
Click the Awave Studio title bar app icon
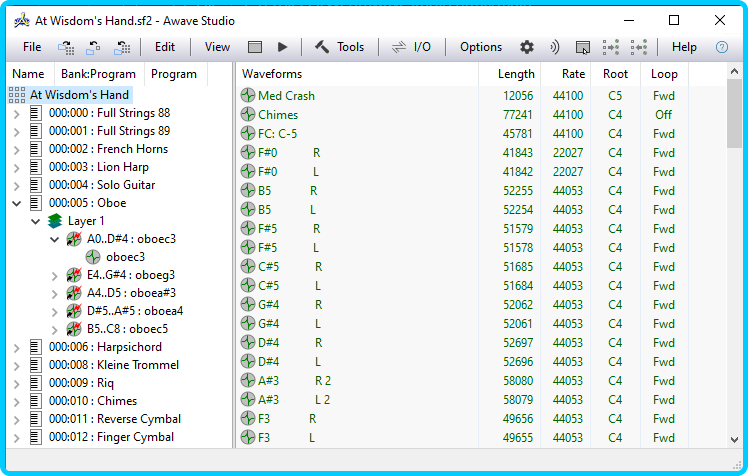[21, 21]
